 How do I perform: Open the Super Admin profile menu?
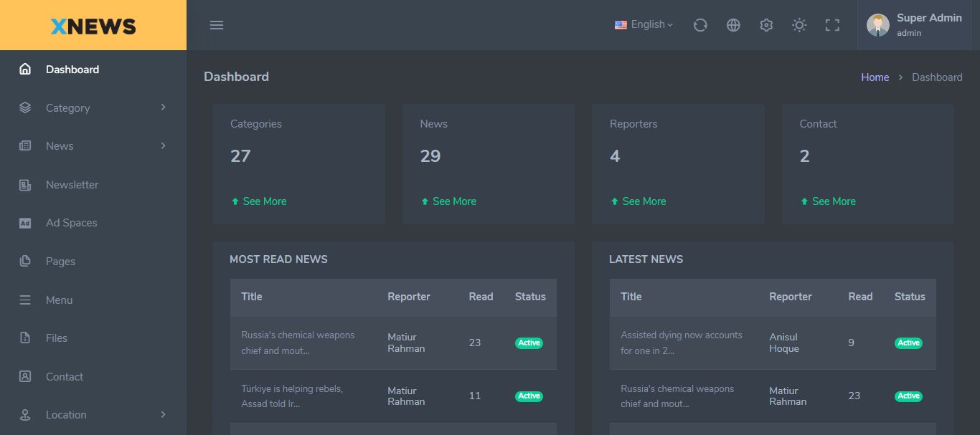pyautogui.click(x=914, y=25)
